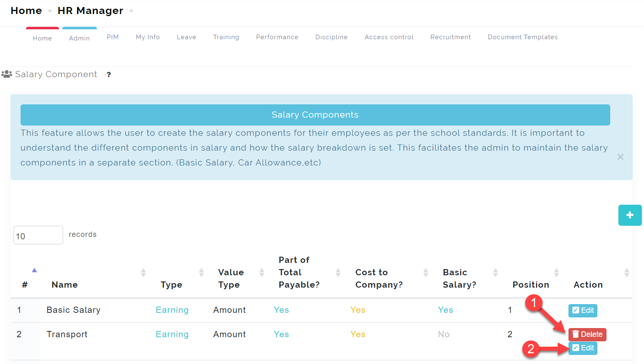This screenshot has width=644, height=364.
Task: Click the plus add salary component button
Action: [x=630, y=215]
